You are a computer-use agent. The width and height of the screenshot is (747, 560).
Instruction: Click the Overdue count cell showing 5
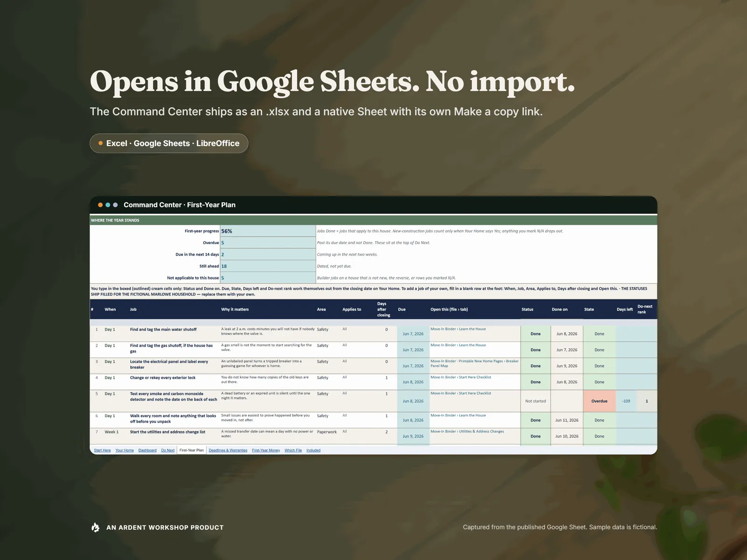(x=268, y=243)
